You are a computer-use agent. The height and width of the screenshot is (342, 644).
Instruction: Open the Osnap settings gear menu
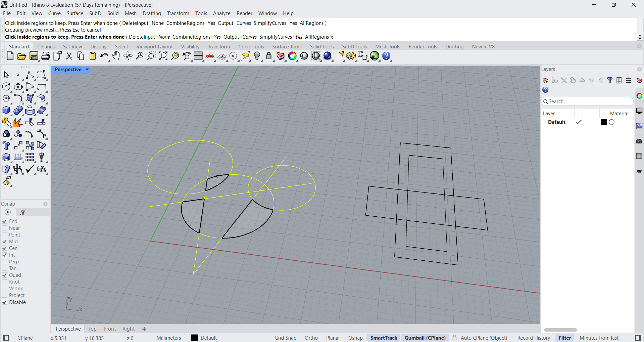click(46, 204)
